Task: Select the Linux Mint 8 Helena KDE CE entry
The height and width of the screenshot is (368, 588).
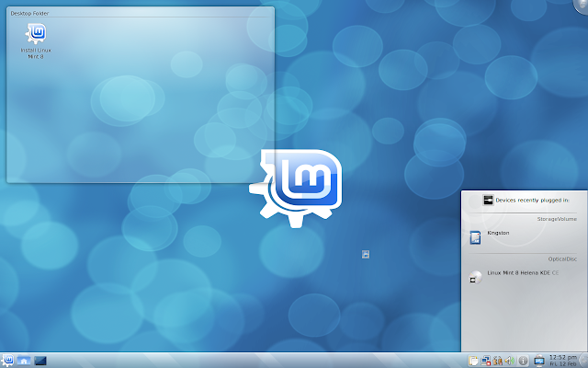Action: click(x=523, y=273)
